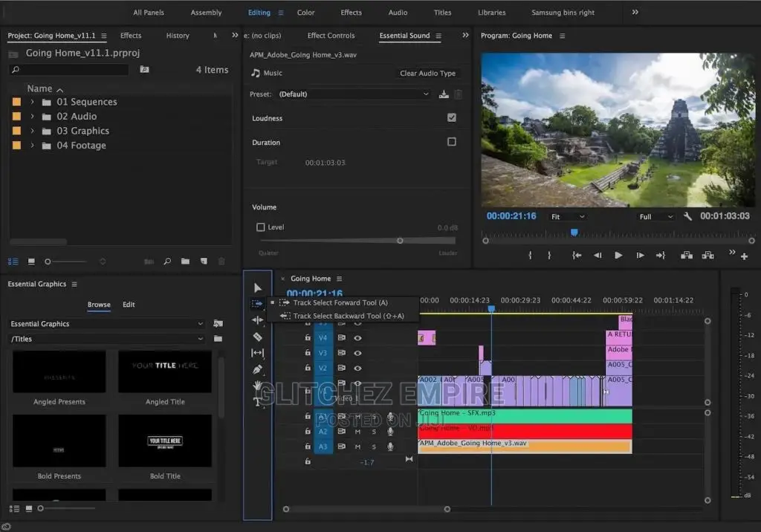Switch to Audio workspace

(x=398, y=13)
